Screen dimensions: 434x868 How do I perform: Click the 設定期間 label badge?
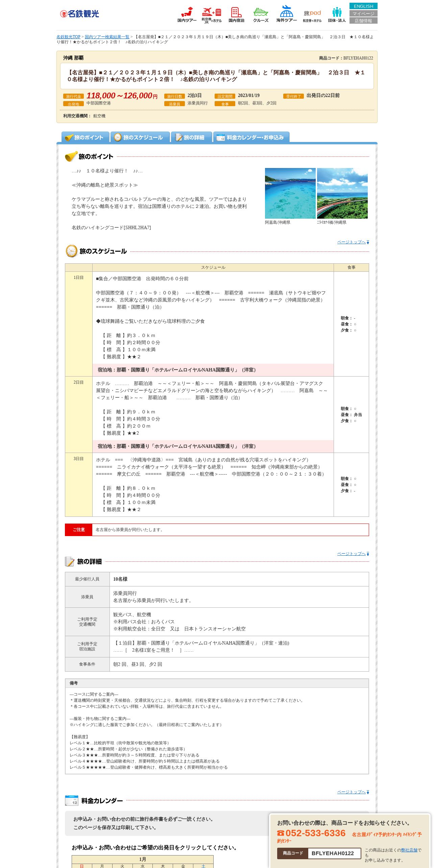coord(225,96)
